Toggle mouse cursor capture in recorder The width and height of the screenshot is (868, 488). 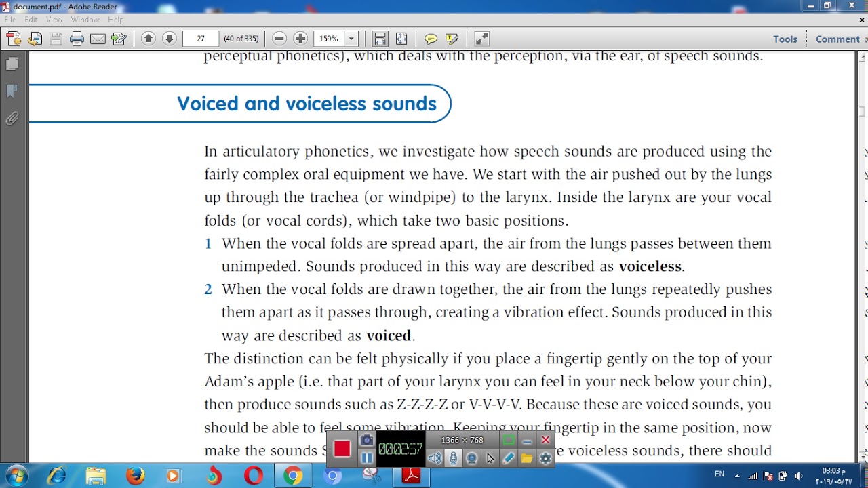pos(490,458)
